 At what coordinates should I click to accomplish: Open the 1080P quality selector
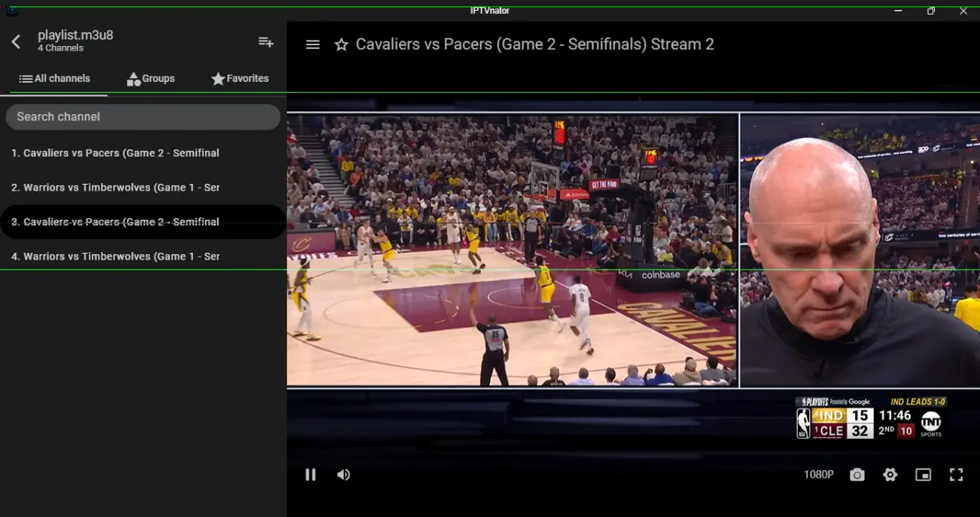[818, 475]
